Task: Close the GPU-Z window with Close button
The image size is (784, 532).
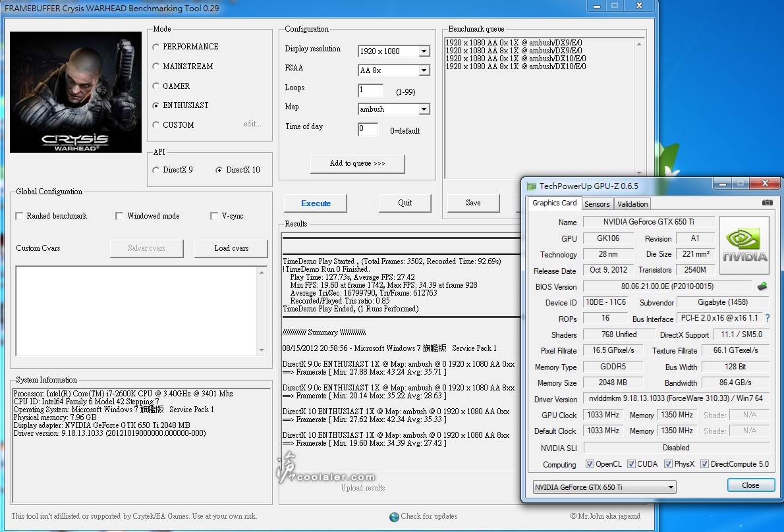Action: (x=750, y=485)
